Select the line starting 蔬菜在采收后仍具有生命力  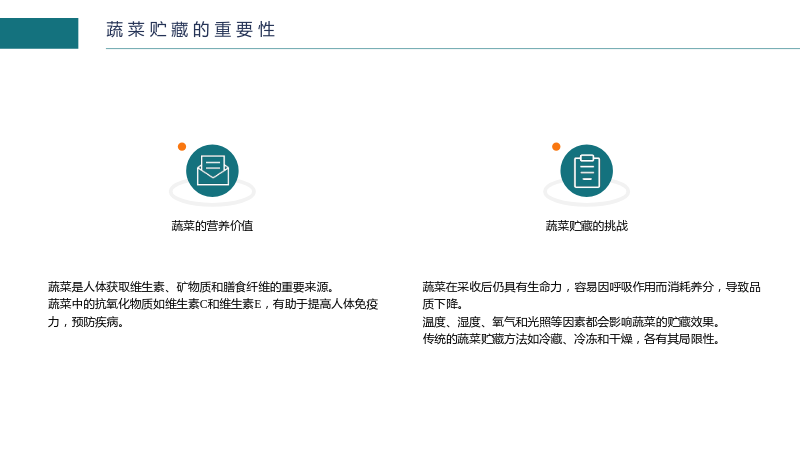point(591,287)
